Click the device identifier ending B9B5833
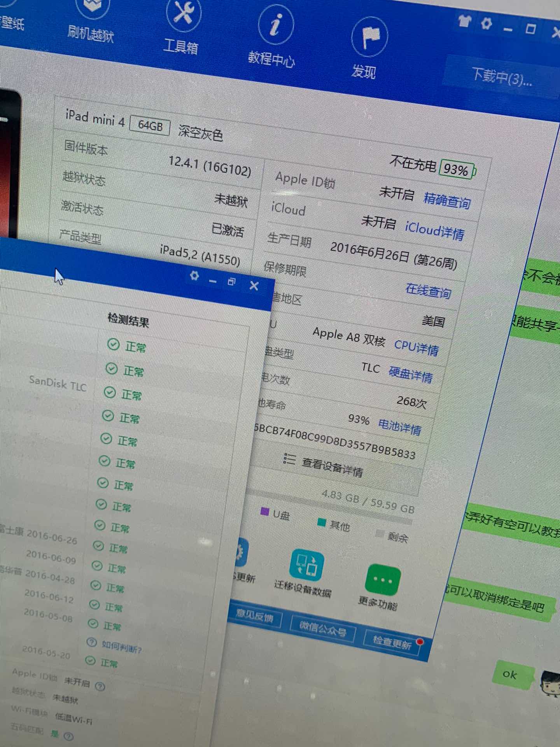560x747 pixels. click(334, 442)
